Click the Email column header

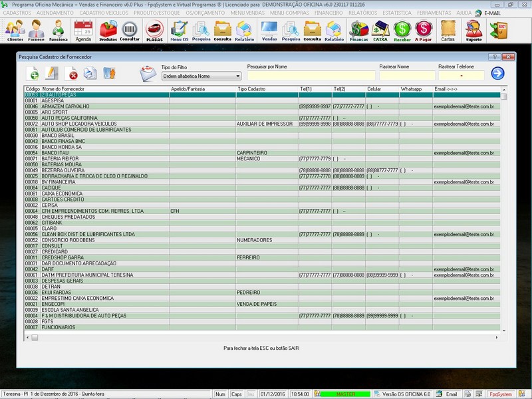467,89
